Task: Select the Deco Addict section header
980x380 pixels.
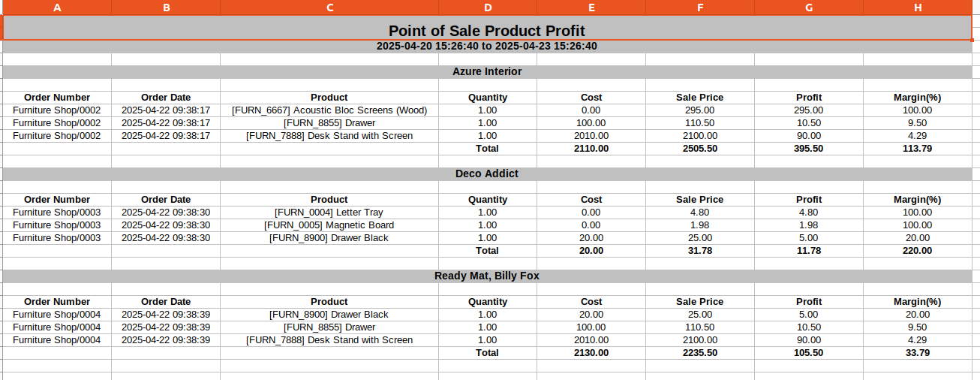Action: pos(487,174)
